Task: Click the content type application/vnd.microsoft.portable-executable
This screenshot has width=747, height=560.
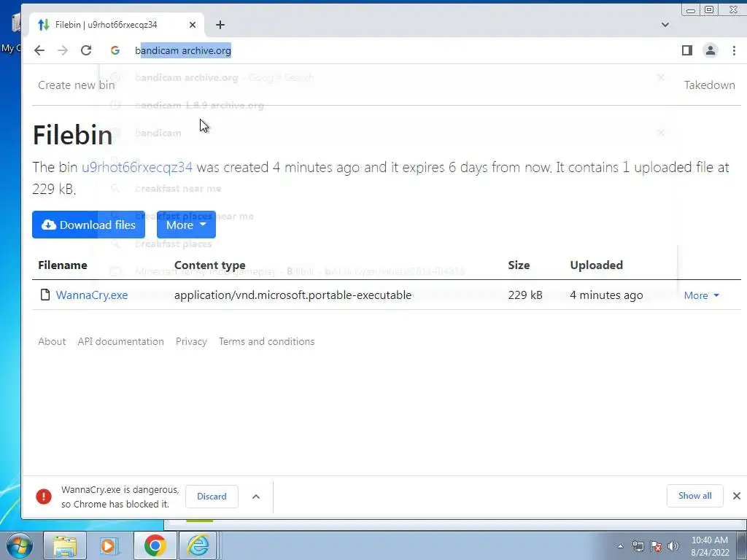Action: coord(293,295)
